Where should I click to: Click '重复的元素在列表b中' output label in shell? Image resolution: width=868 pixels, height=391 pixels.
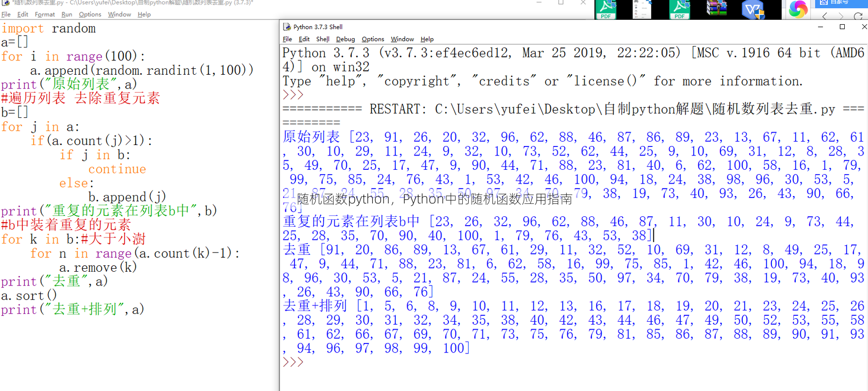351,222
